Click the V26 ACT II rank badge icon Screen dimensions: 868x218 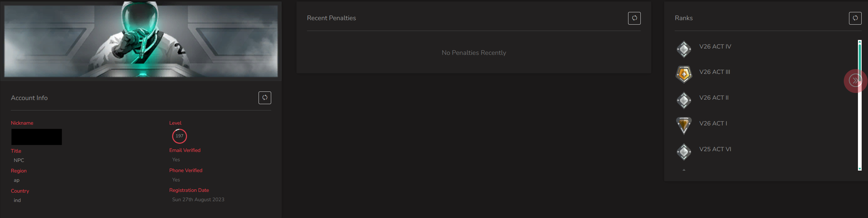[x=684, y=100]
